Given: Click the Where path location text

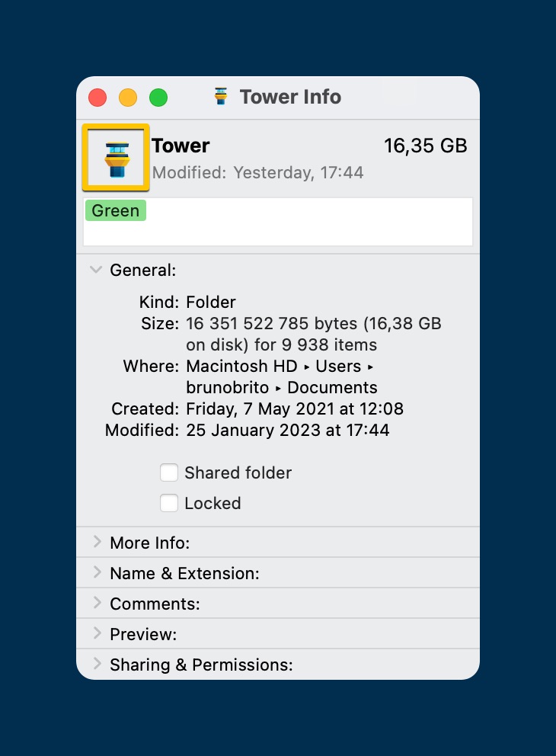Looking at the screenshot, I should pyautogui.click(x=281, y=376).
